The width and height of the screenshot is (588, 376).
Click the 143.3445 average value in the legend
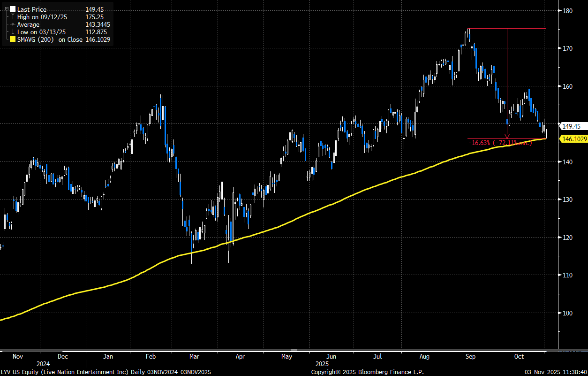pos(98,24)
